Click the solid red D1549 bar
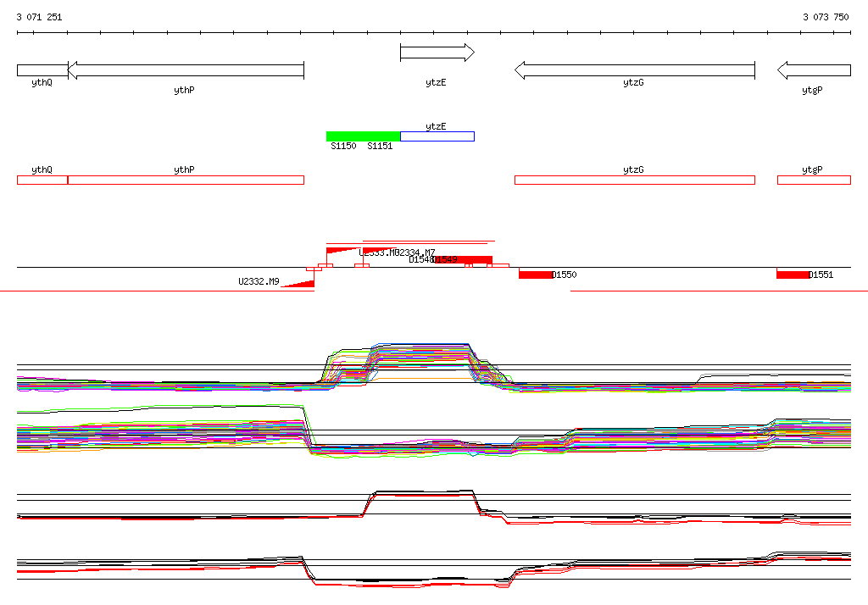 point(464,260)
